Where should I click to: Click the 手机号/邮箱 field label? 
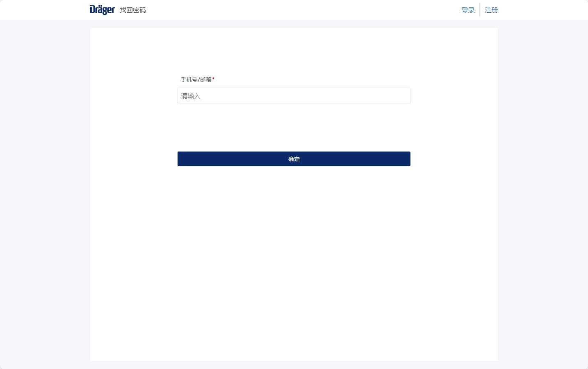(x=196, y=79)
